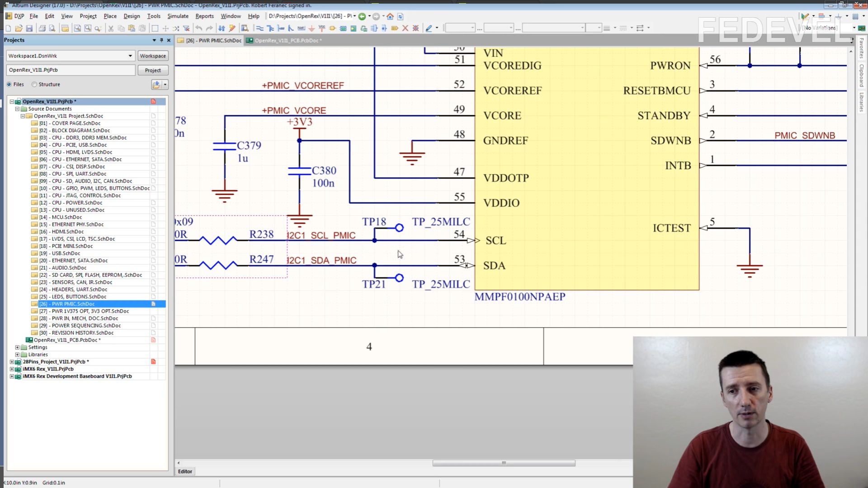Click the Print preview icon
The width and height of the screenshot is (868, 488).
52,28
